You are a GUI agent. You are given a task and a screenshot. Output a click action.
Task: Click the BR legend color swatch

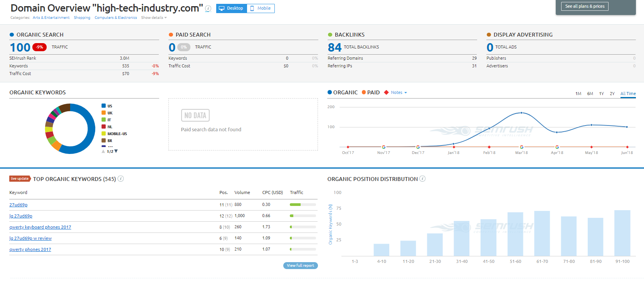point(104,140)
